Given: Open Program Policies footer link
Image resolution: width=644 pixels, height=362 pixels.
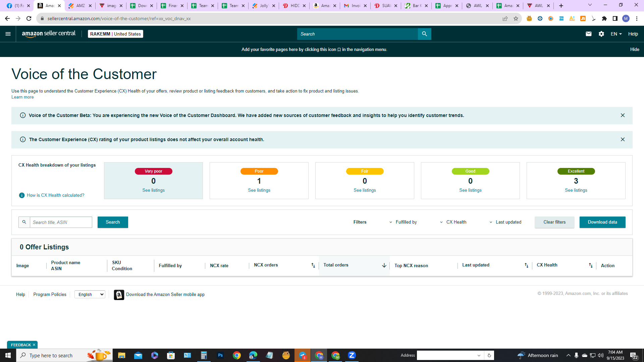Looking at the screenshot, I should point(50,295).
